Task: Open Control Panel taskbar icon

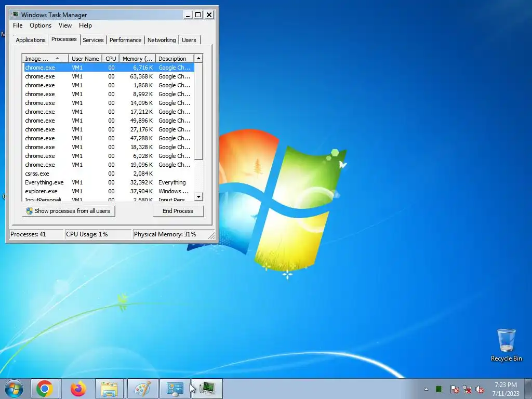Action: pyautogui.click(x=175, y=389)
